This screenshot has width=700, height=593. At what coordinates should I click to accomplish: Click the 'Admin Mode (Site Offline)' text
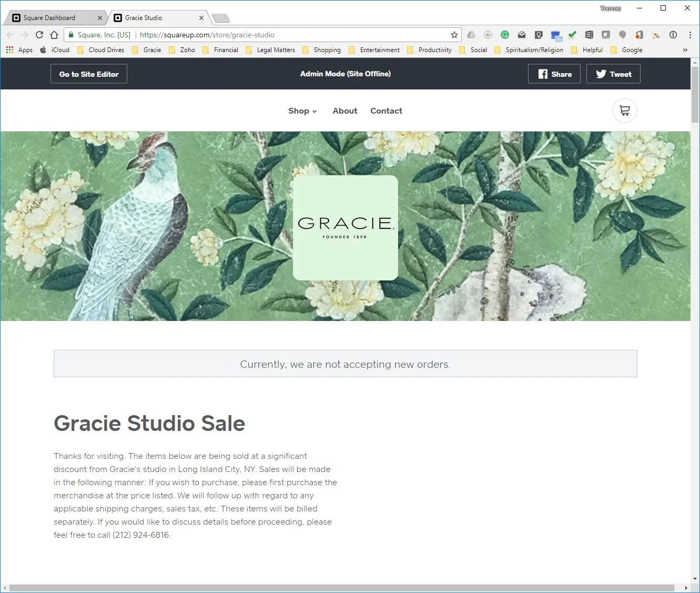[346, 74]
